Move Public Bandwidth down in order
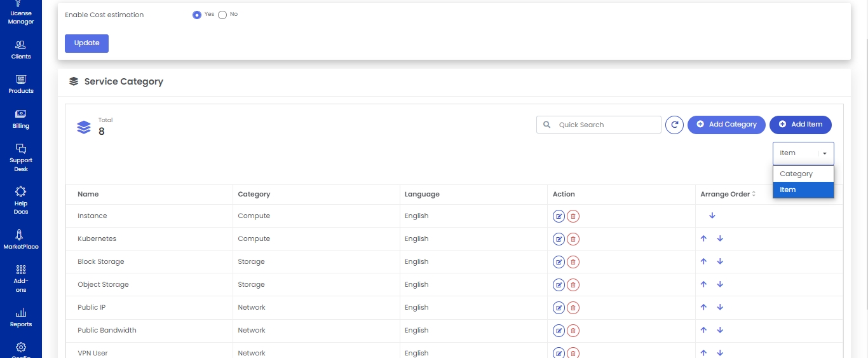Image resolution: width=868 pixels, height=358 pixels. (720, 330)
